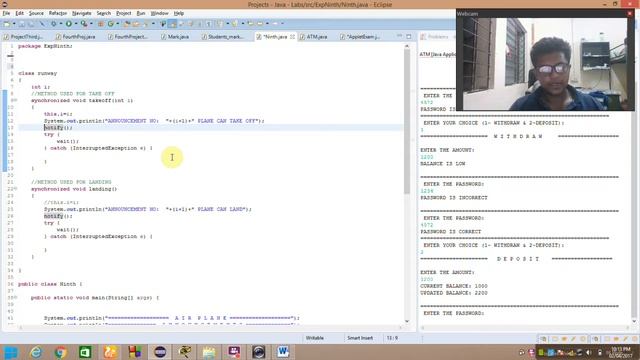Close the Ninth.java editor tab
The width and height of the screenshot is (640, 360).
point(292,37)
